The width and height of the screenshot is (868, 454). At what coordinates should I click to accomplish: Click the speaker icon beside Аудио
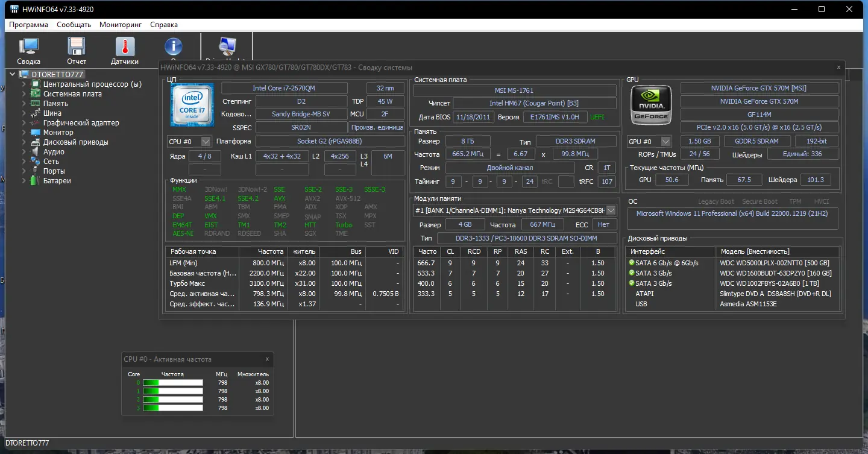tap(36, 152)
